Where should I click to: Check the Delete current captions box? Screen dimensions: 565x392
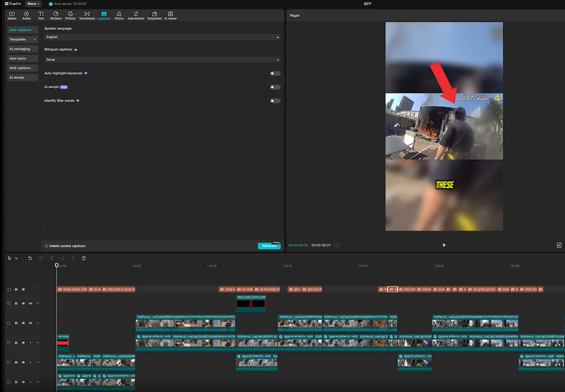[46, 246]
